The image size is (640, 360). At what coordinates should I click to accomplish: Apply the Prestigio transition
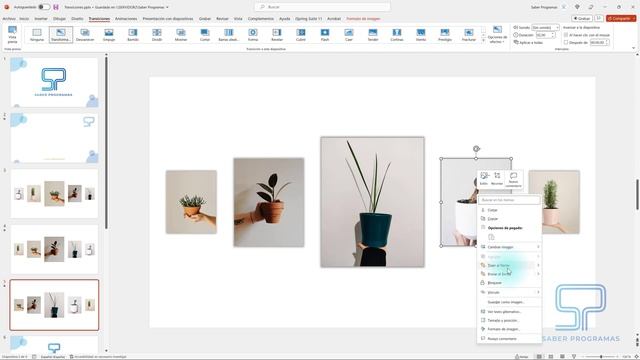(x=445, y=35)
